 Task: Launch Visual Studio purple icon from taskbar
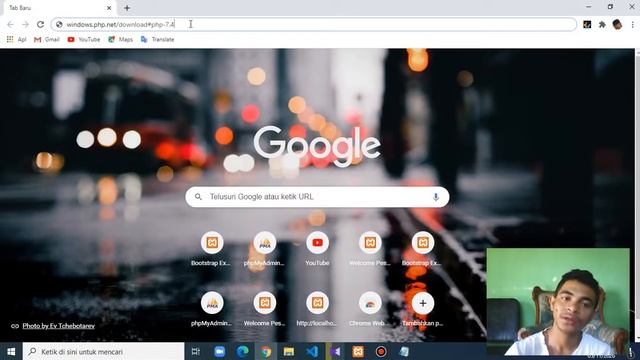335,351
